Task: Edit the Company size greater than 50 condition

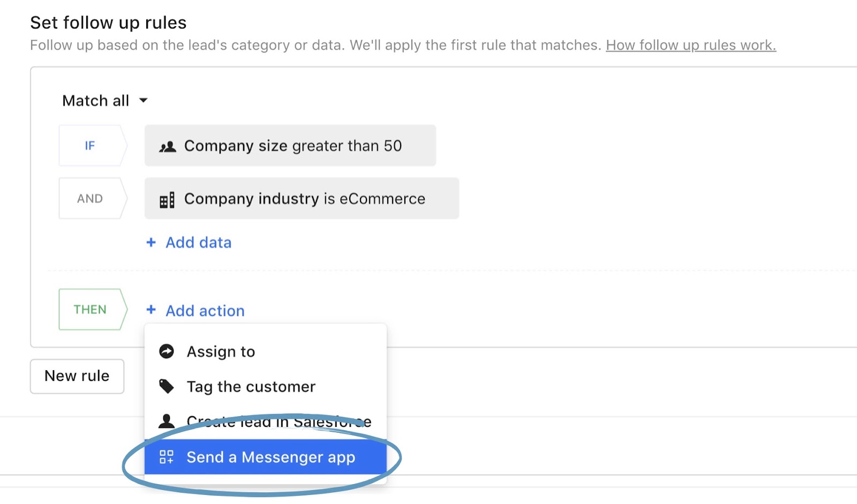Action: tap(292, 146)
